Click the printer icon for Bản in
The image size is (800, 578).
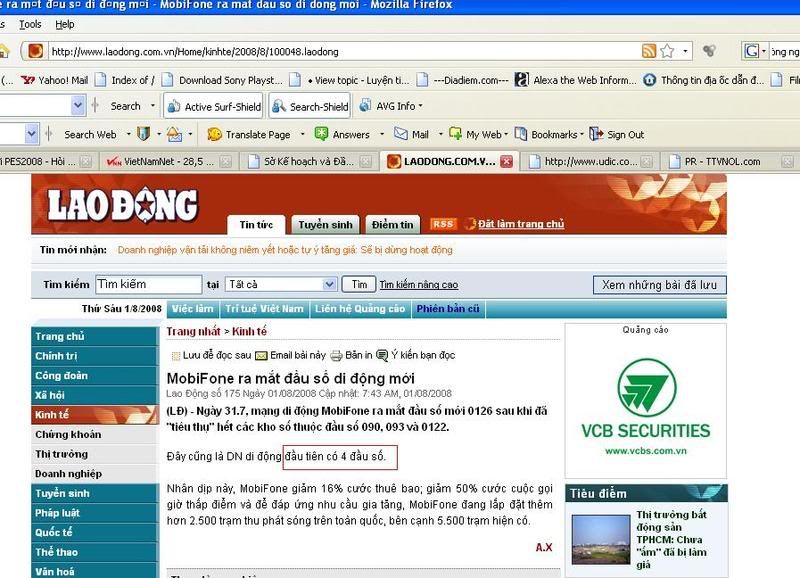336,355
